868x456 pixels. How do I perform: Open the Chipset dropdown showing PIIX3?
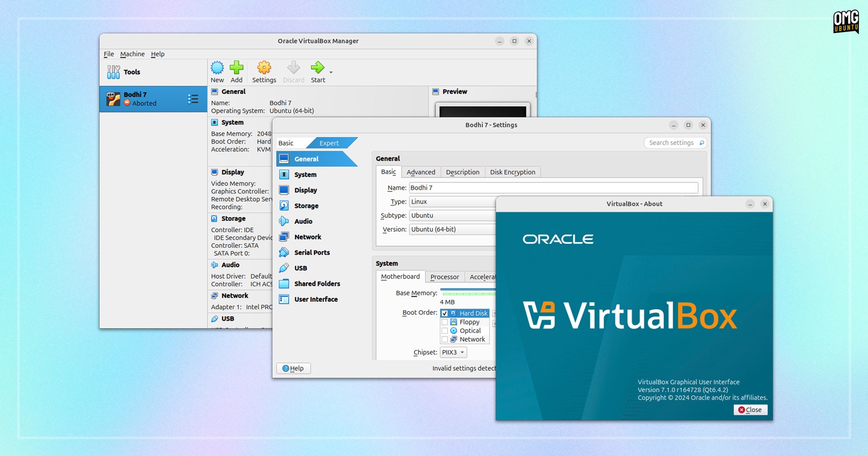coord(453,352)
